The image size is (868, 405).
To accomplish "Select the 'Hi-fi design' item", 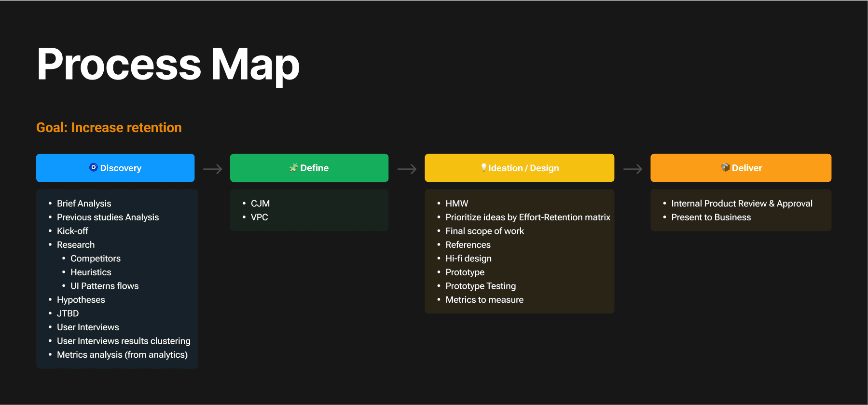I will [x=468, y=258].
